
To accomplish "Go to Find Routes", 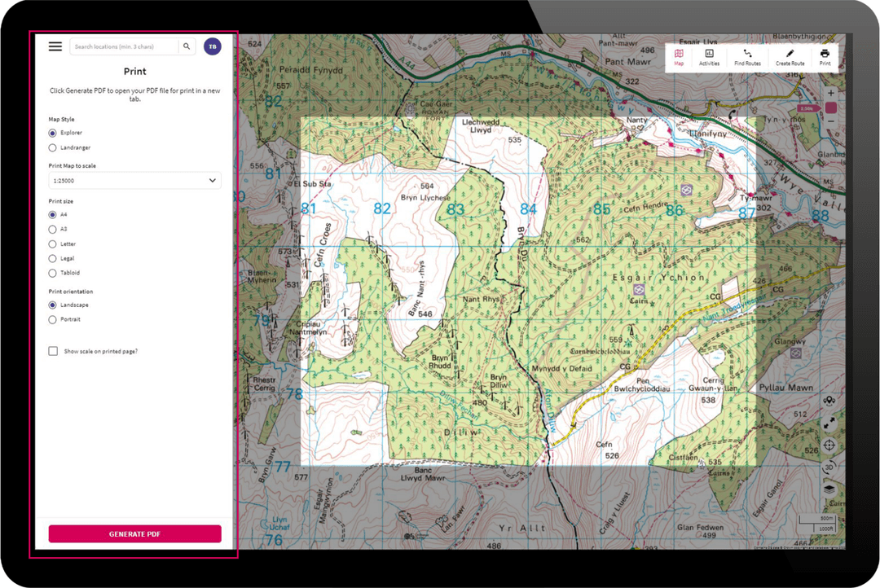I will click(x=747, y=57).
